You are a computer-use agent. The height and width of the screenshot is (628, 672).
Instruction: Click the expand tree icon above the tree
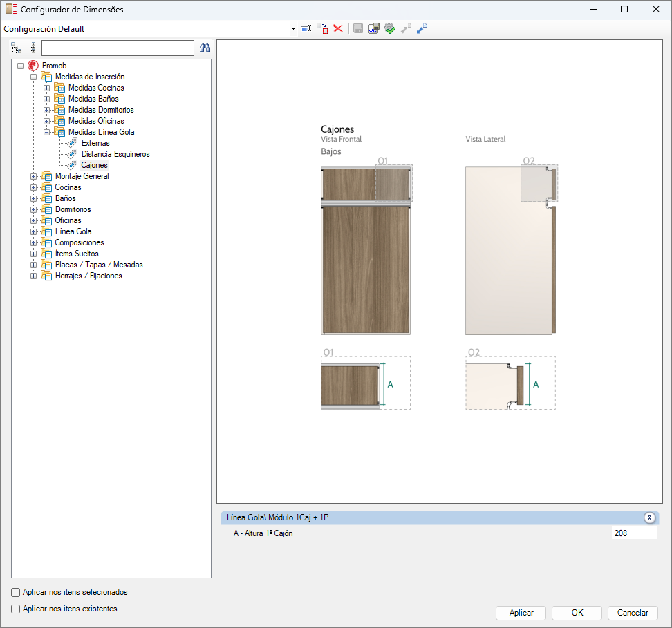17,48
